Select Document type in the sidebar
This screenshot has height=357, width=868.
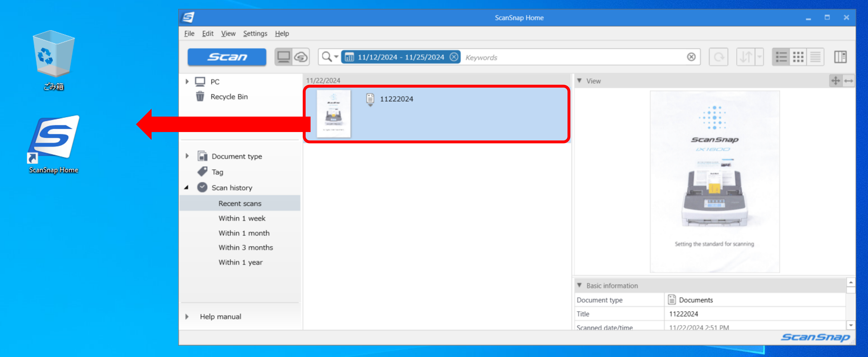pyautogui.click(x=237, y=156)
